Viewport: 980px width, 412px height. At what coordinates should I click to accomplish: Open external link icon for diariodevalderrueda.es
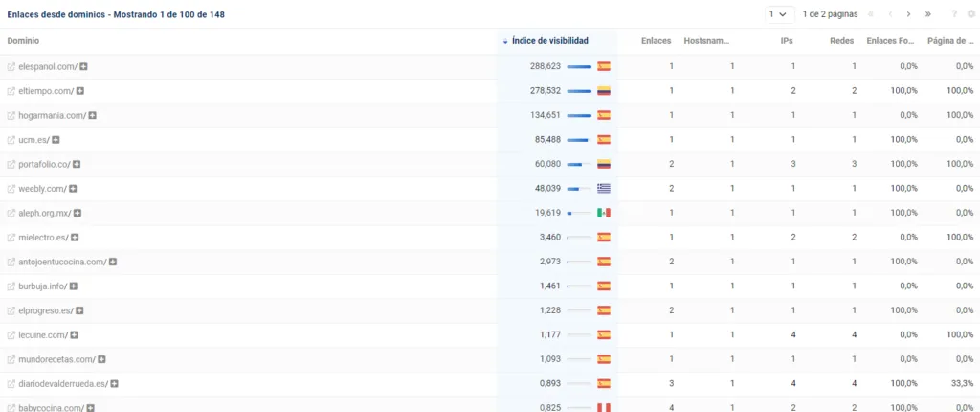pos(11,384)
